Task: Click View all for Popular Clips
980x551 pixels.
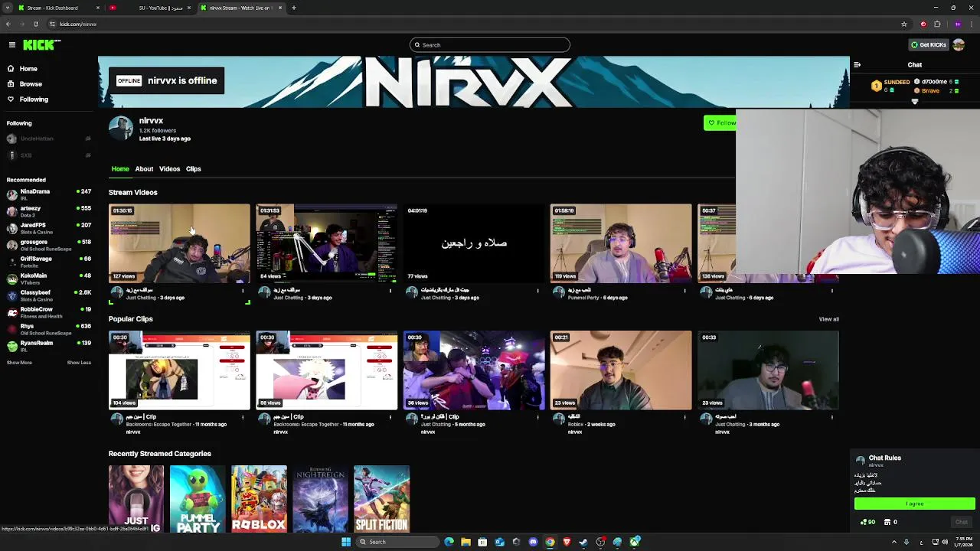Action: [x=828, y=319]
